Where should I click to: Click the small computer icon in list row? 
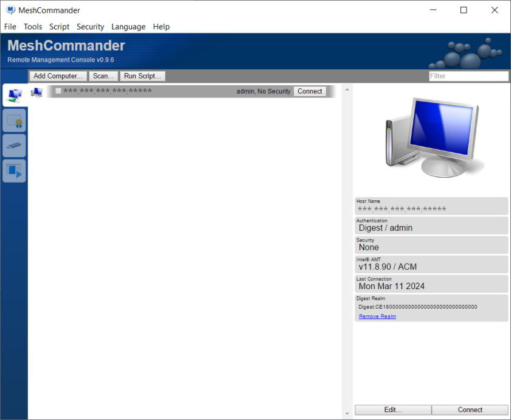pyautogui.click(x=36, y=92)
